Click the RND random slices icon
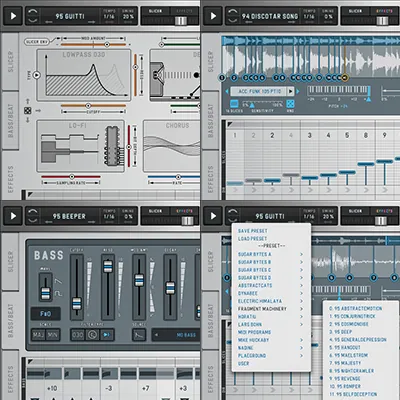Image resolution: width=400 pixels, height=400 pixels. coord(290,103)
